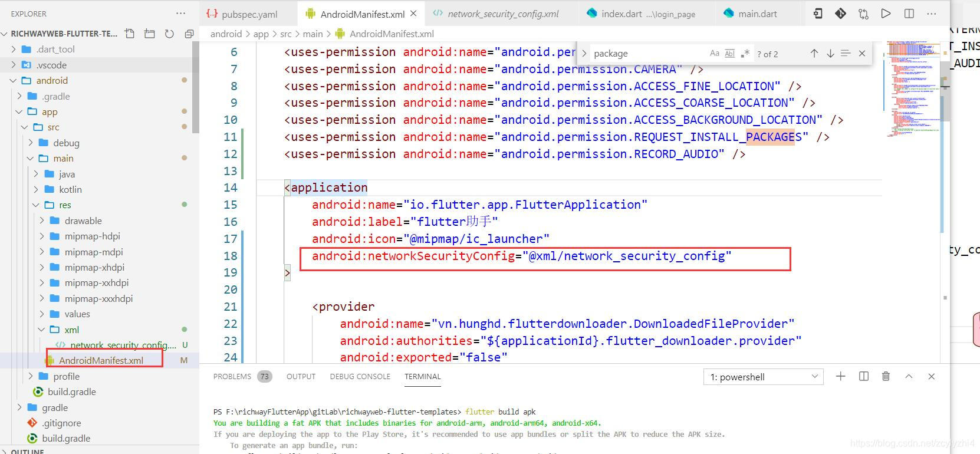Open source control git icon in editor toolbar
The width and height of the screenshot is (980, 454).
click(840, 14)
